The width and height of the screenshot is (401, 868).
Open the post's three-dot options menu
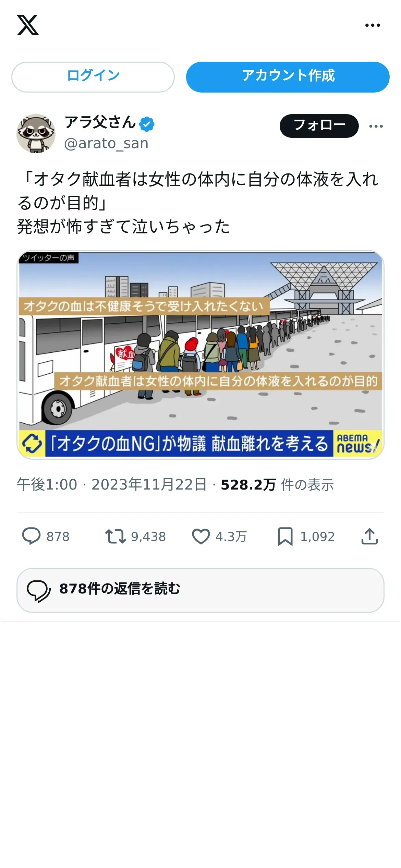pyautogui.click(x=376, y=126)
